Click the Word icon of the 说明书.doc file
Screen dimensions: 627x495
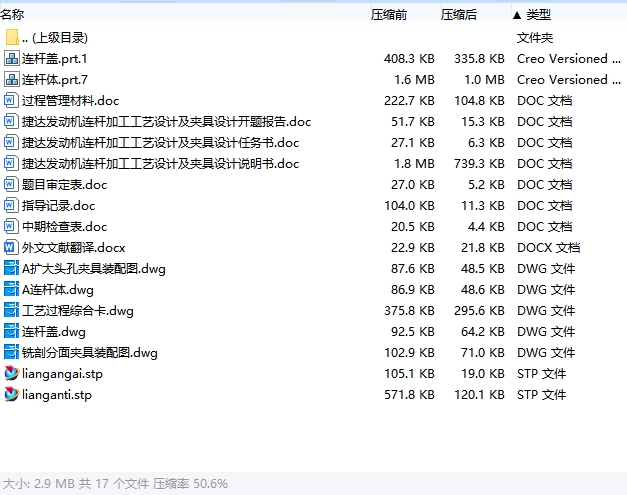click(x=11, y=164)
